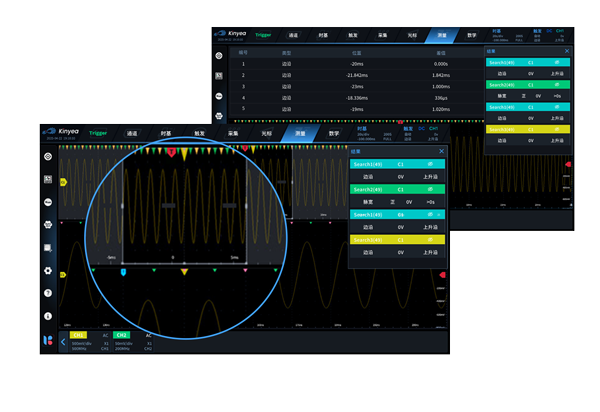Select the 测量 tab in the back window
Viewport: 600px width, 412px height.
tap(442, 35)
